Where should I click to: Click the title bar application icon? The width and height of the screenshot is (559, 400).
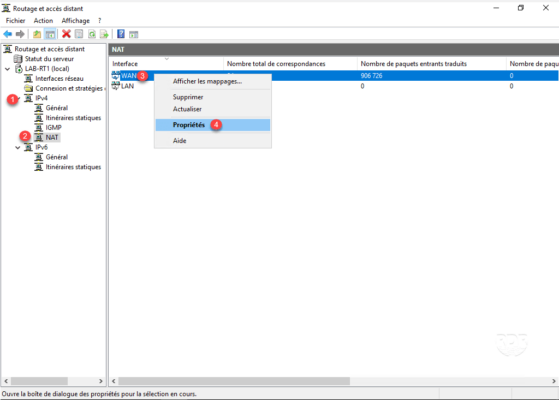(6, 8)
